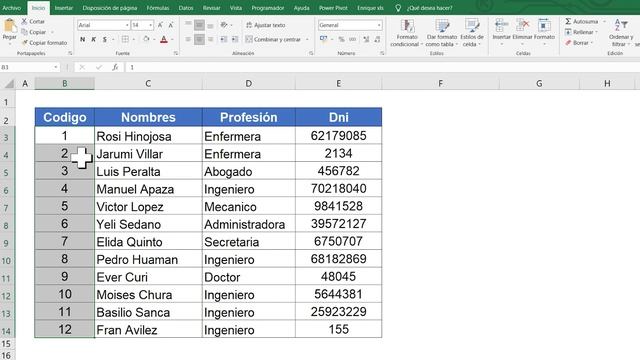The height and width of the screenshot is (360, 640).
Task: Select column F header
Action: click(x=440, y=83)
